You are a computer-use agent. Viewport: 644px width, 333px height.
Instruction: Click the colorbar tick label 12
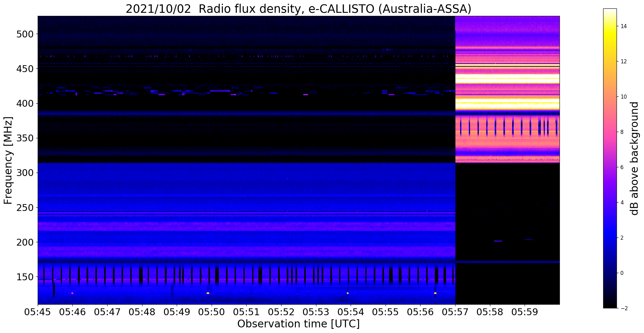click(623, 61)
